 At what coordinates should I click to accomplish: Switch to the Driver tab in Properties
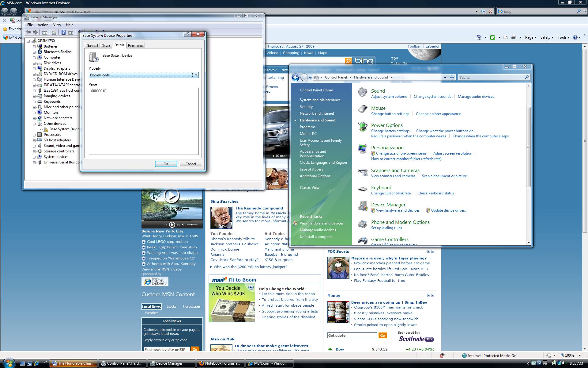point(106,46)
